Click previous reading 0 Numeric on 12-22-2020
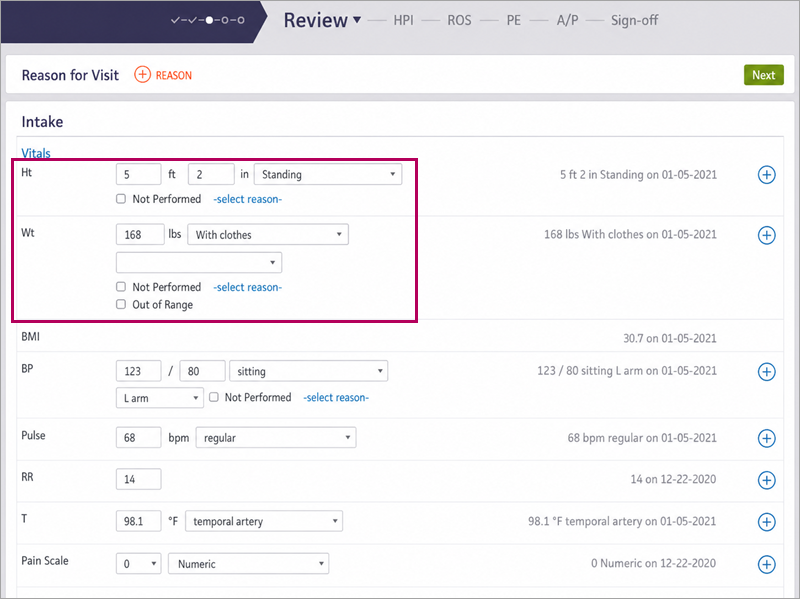This screenshot has width=800, height=599. pos(654,563)
